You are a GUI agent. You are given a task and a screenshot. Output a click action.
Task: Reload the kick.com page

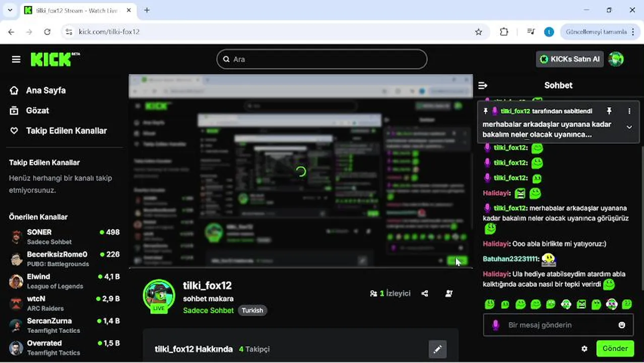(47, 32)
